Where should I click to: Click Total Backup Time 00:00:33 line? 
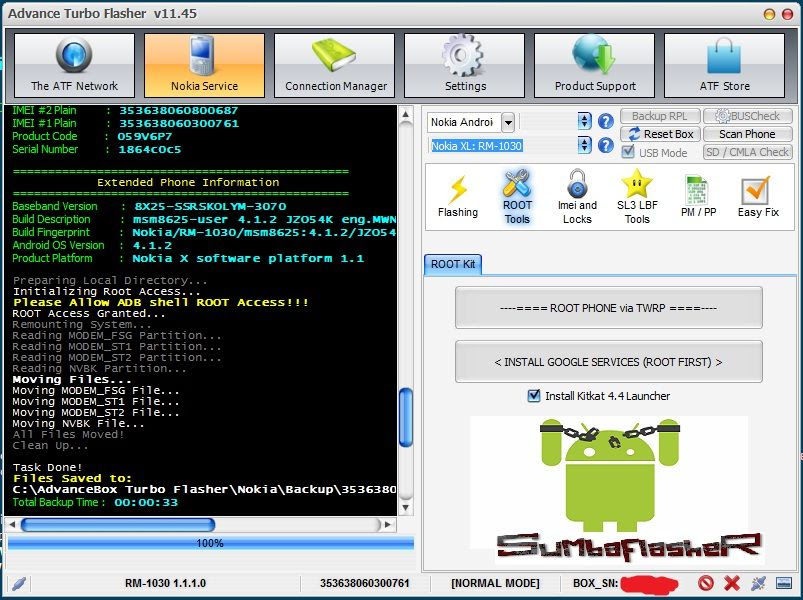pos(95,502)
